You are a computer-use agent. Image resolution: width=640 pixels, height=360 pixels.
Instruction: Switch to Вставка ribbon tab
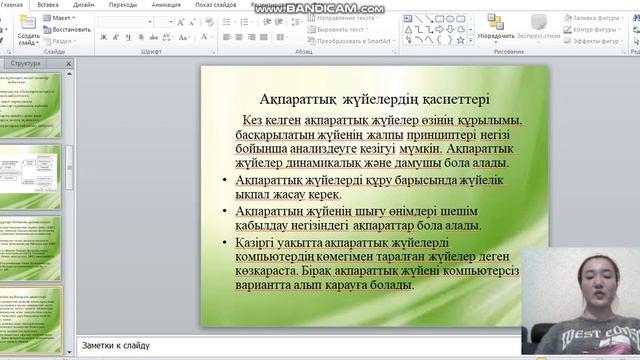[48, 5]
